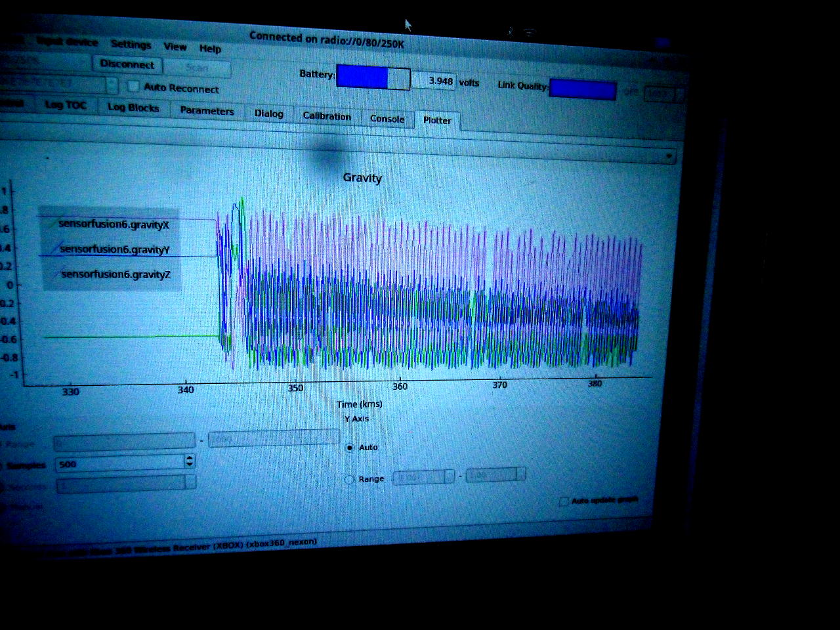
Task: Select the Range Y Axis radio button
Action: click(x=350, y=480)
